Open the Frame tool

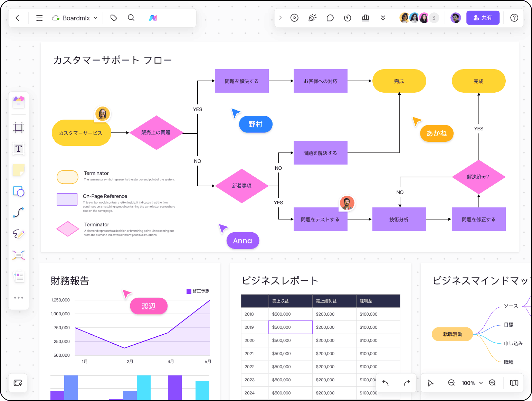(x=19, y=127)
